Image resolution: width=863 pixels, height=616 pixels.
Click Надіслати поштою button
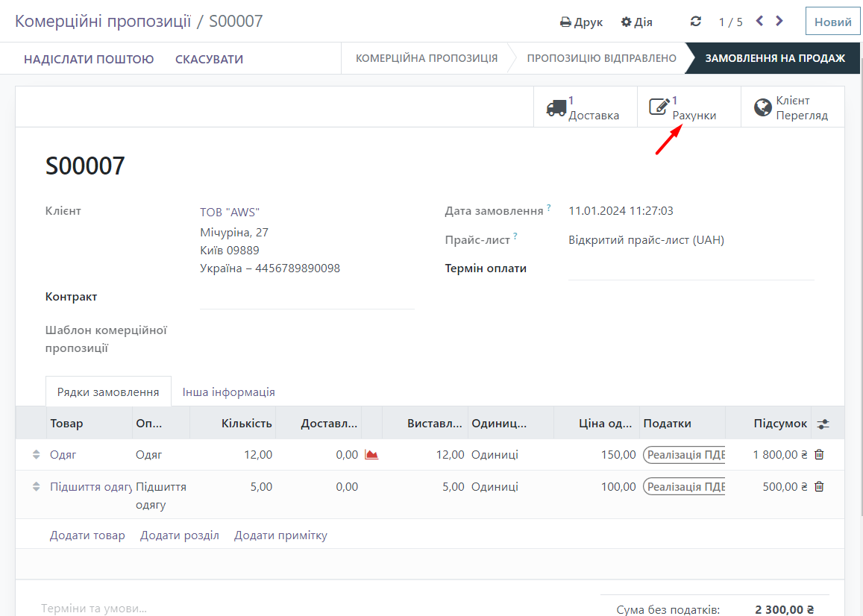(89, 59)
